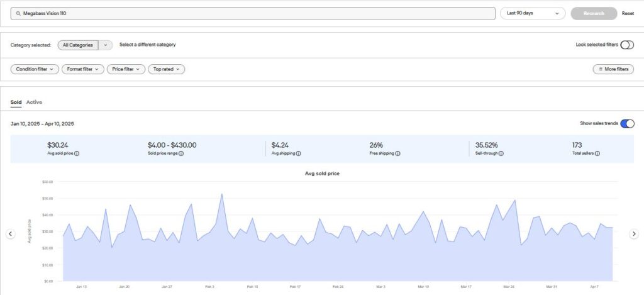Click info icon beside Avg sold price

click(x=77, y=153)
